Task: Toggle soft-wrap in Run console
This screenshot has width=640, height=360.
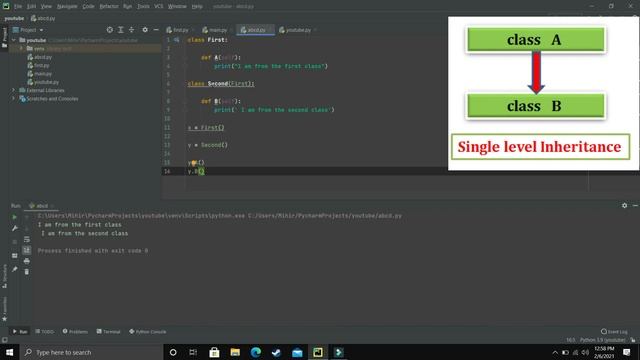Action: tap(27, 239)
